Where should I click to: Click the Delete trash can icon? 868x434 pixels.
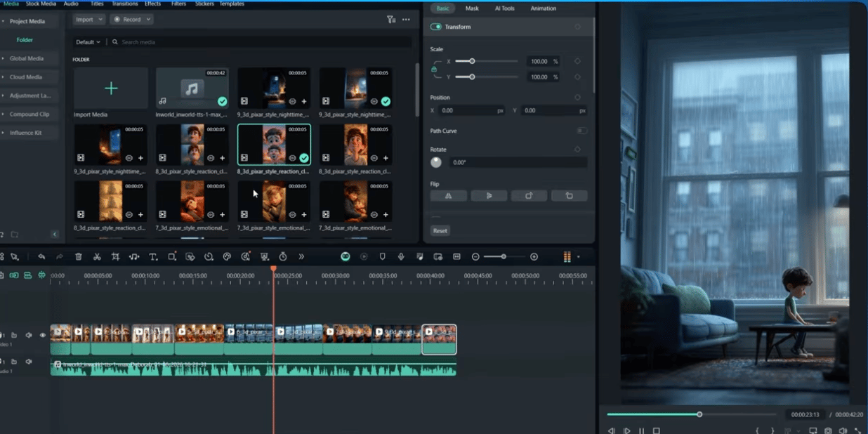pos(79,257)
